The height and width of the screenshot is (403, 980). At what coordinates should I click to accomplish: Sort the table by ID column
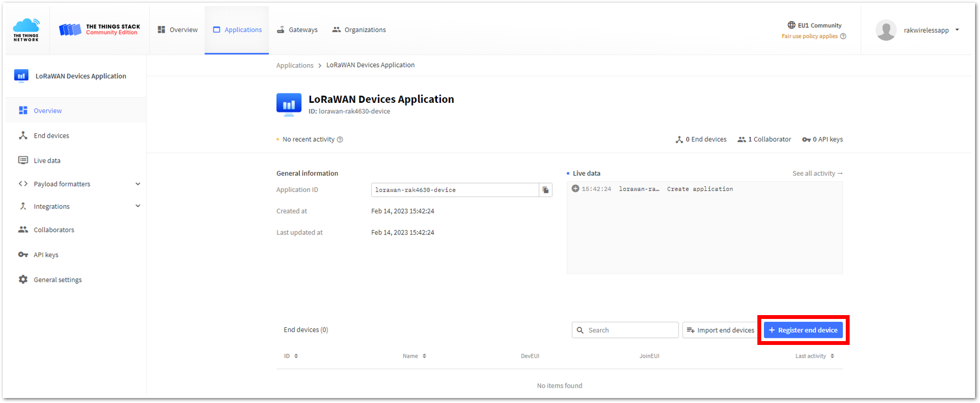pyautogui.click(x=291, y=356)
